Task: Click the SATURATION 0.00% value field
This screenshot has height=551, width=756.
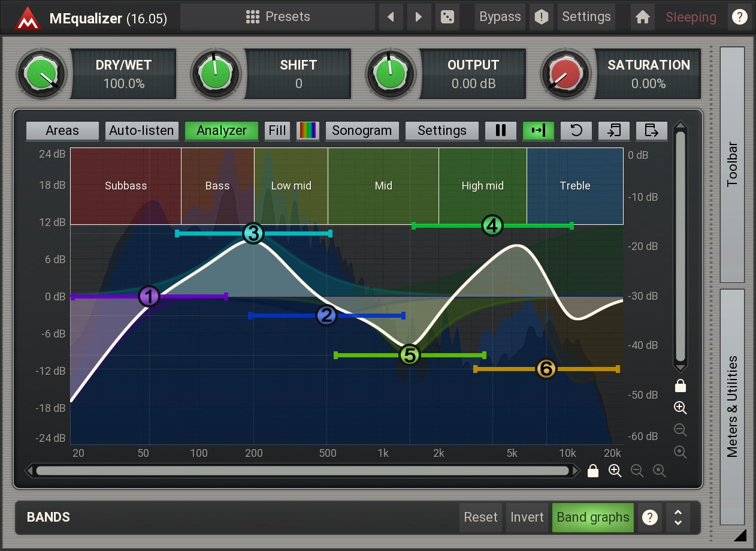Action: 648,74
